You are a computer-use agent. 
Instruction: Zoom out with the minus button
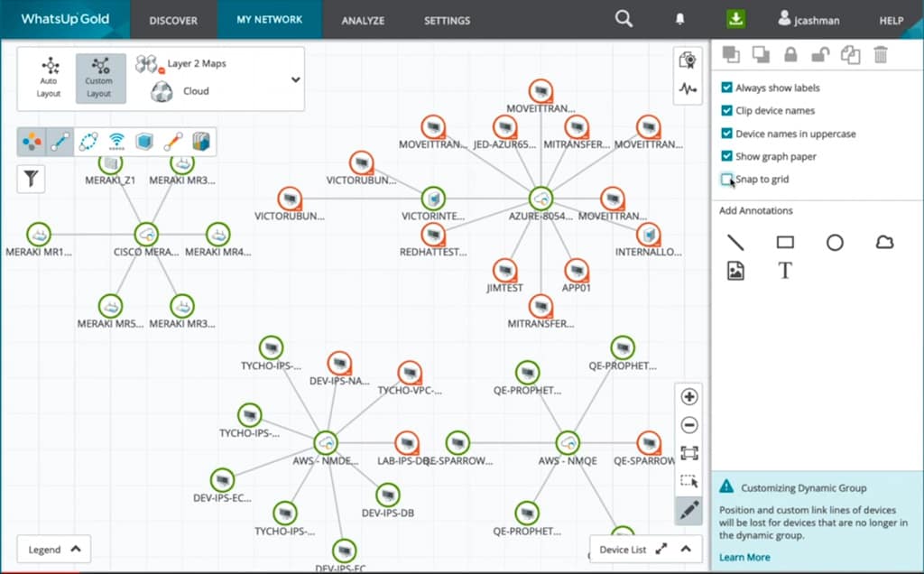(x=688, y=425)
